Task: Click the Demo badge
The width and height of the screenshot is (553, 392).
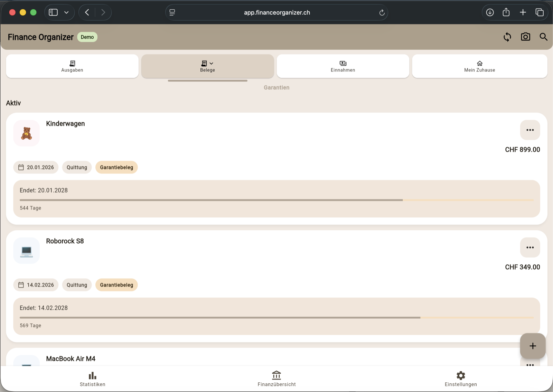Action: tap(87, 37)
